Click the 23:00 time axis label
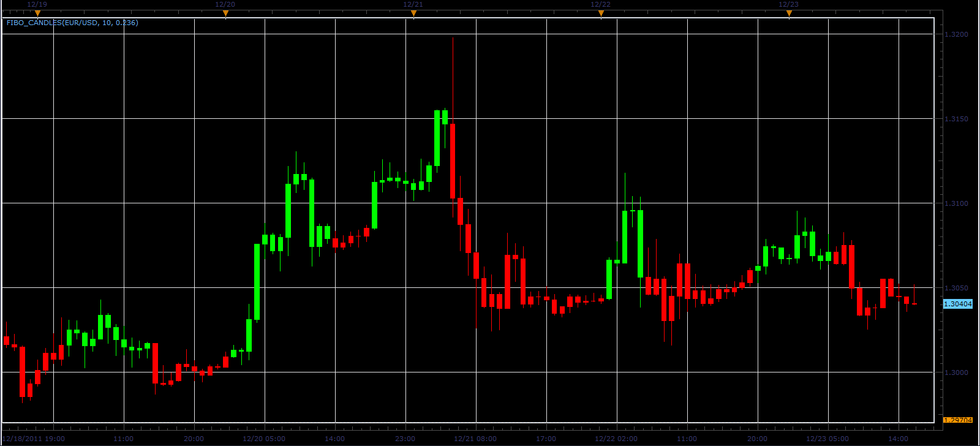This screenshot has height=446, width=980. [405, 439]
